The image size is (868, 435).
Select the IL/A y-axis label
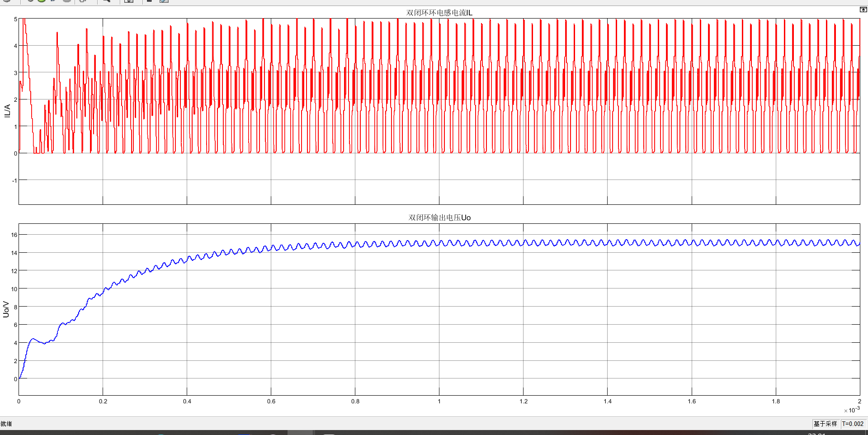pyautogui.click(x=7, y=111)
